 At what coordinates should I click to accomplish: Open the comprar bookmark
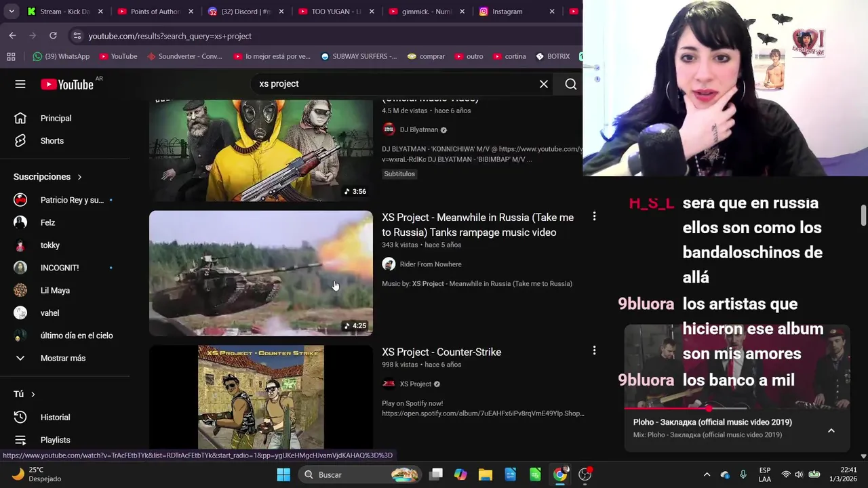426,56
